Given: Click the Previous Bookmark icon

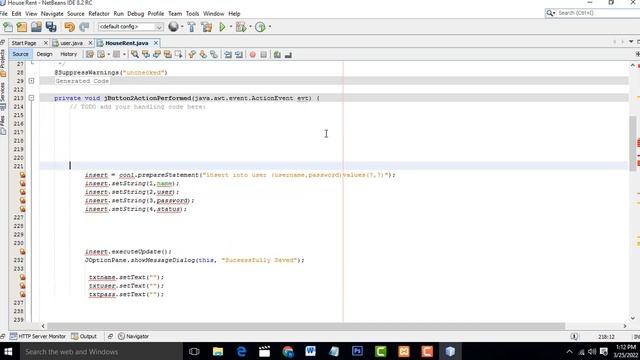Looking at the screenshot, I should tap(192, 54).
